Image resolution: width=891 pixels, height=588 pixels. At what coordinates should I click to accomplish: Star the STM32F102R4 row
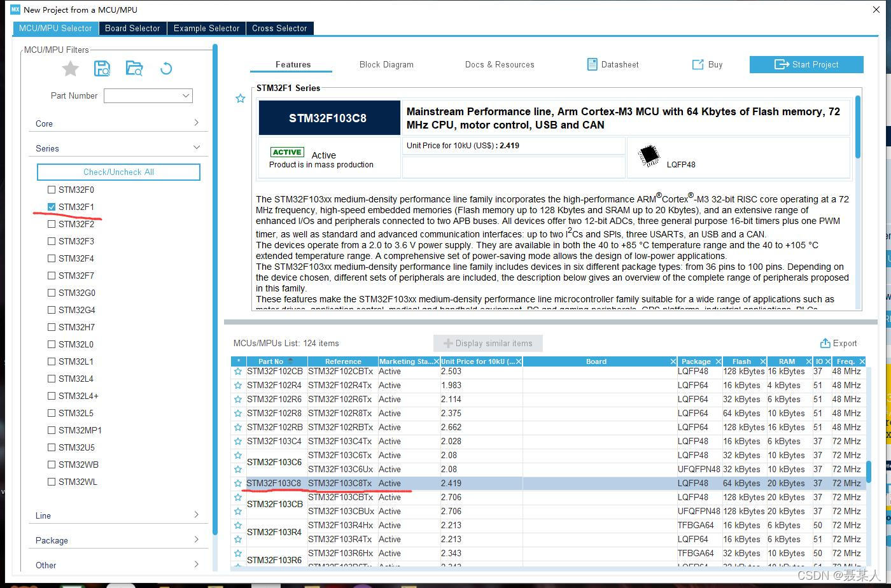pyautogui.click(x=238, y=385)
